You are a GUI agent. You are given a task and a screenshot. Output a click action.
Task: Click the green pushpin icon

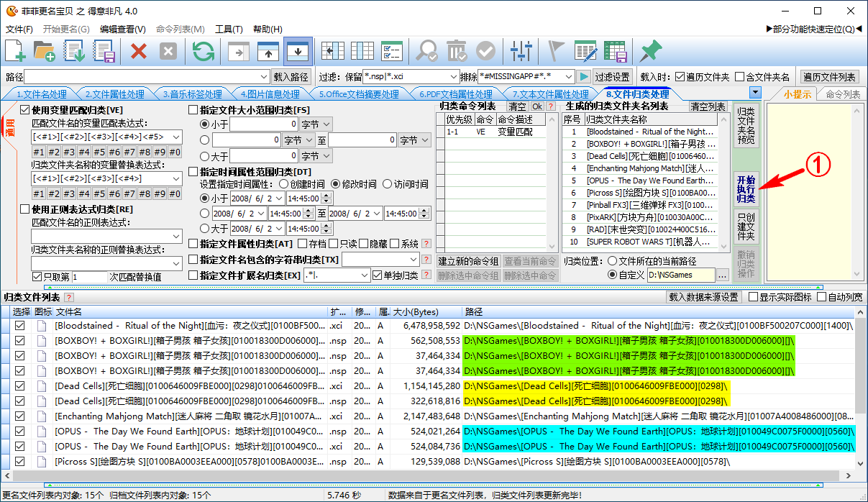650,51
